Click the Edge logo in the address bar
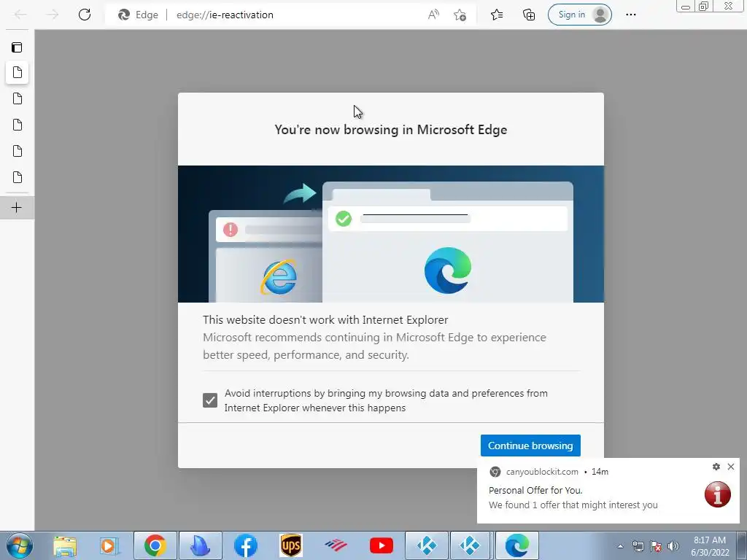Screen dimensions: 747x560 tap(124, 15)
